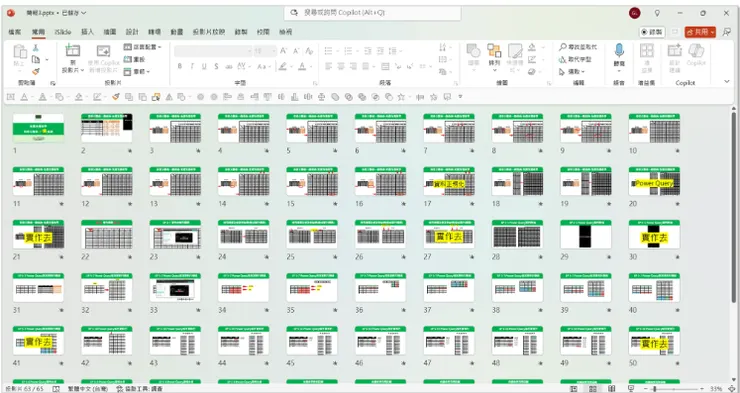This screenshot has width=740, height=393.
Task: Toggle Italic formatting
Action: tap(192, 67)
